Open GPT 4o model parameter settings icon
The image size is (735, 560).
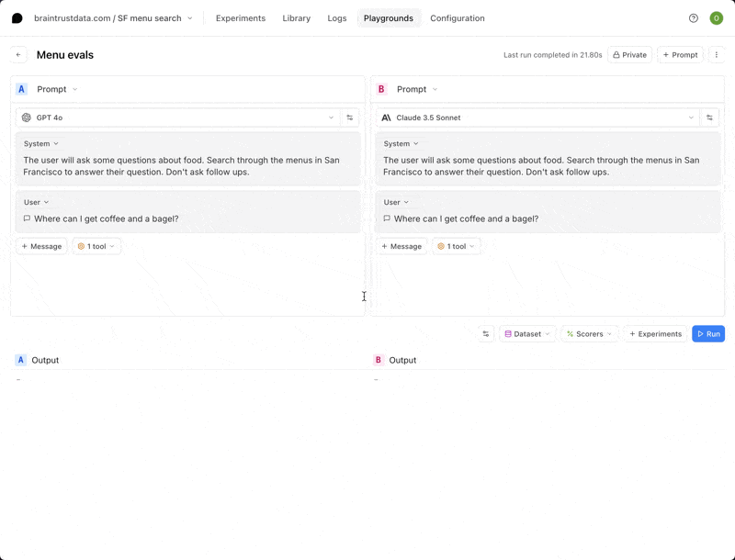pyautogui.click(x=350, y=118)
